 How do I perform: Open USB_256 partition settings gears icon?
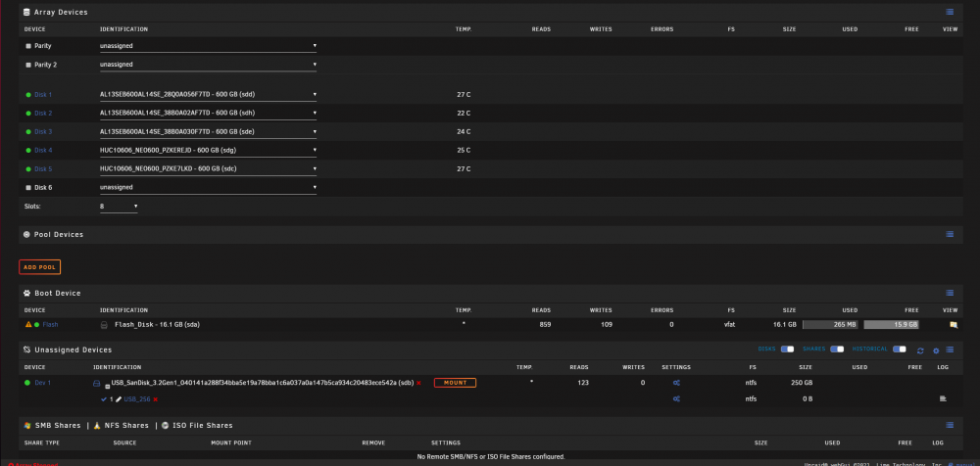(676, 399)
